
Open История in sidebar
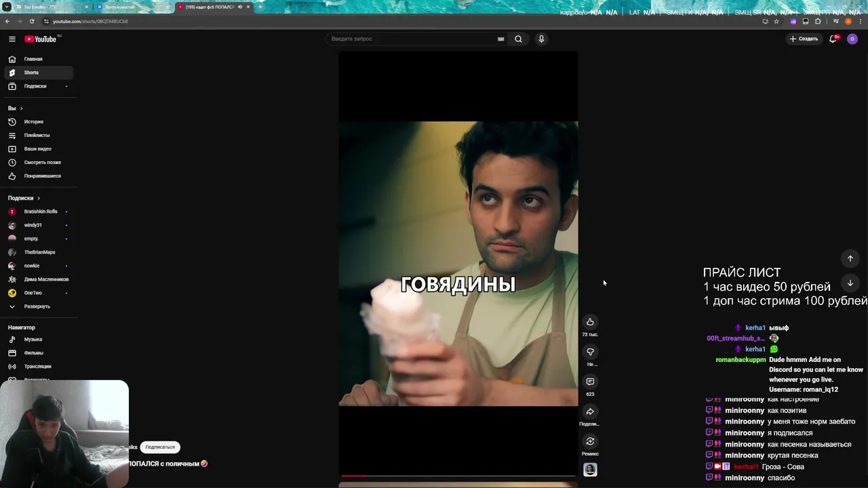(39, 122)
